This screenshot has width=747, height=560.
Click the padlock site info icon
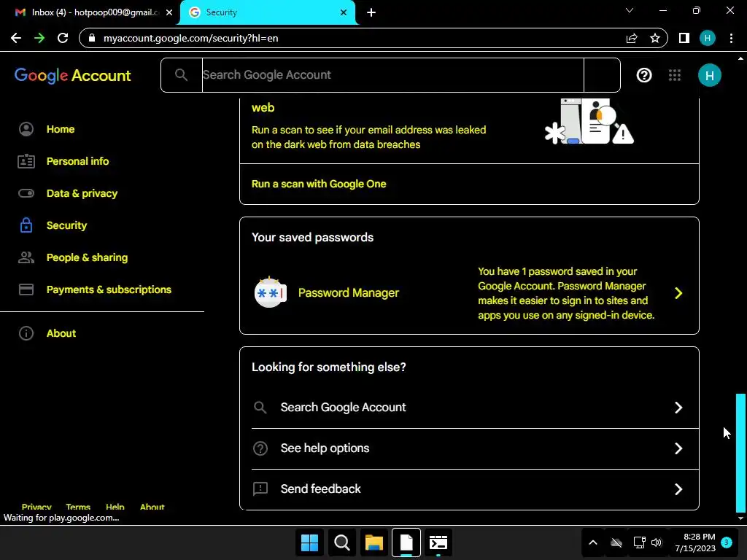[x=92, y=38]
